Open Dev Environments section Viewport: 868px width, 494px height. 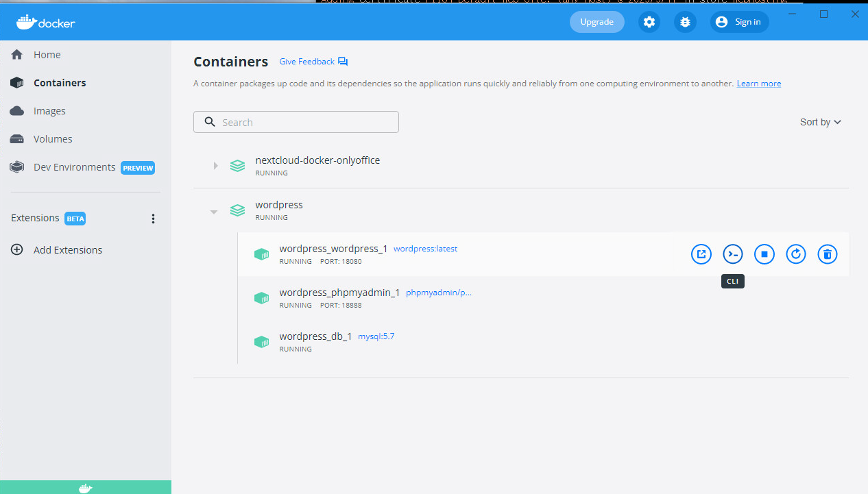tap(74, 167)
